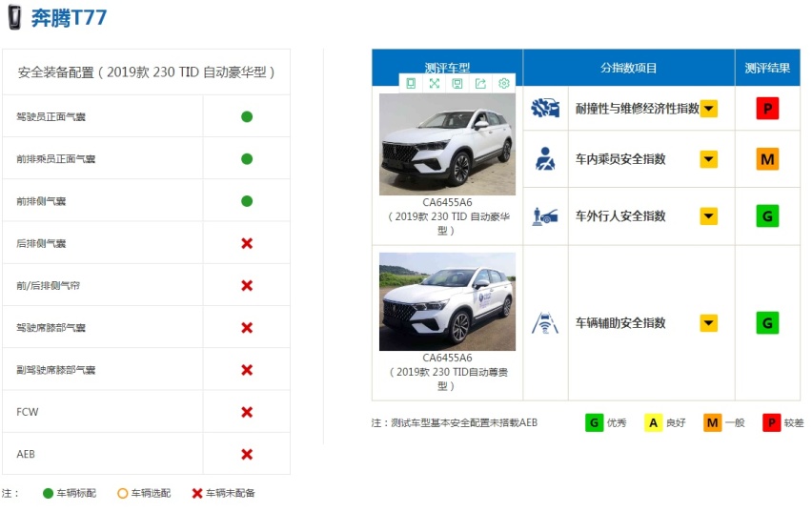
Task: Open the 自动豪华型 white SUV photo
Action: [x=447, y=144]
